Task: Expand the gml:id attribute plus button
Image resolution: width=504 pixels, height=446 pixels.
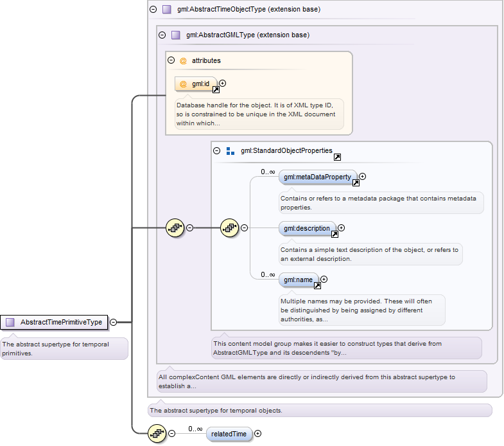Action: [x=222, y=84]
